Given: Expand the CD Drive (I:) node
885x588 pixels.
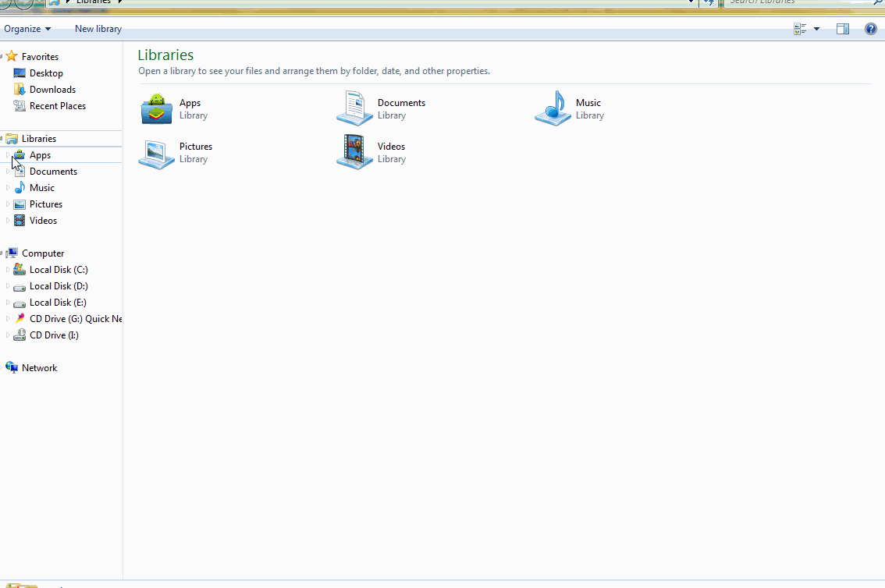Looking at the screenshot, I should (8, 335).
